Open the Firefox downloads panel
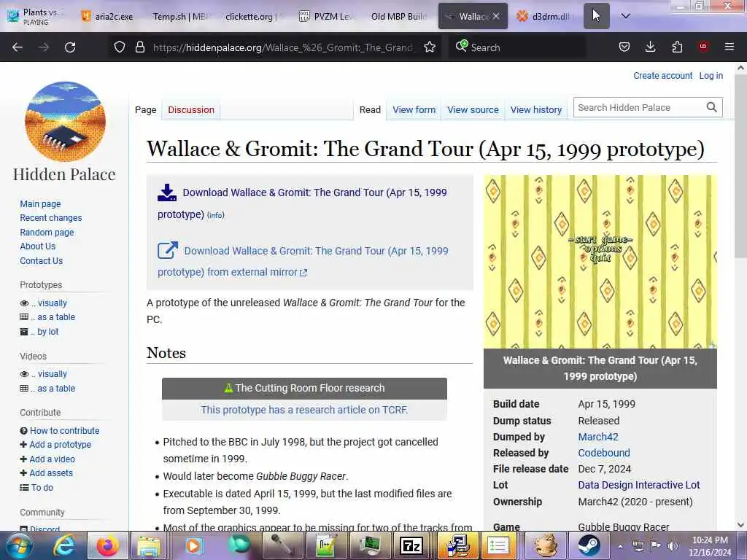 tap(650, 47)
